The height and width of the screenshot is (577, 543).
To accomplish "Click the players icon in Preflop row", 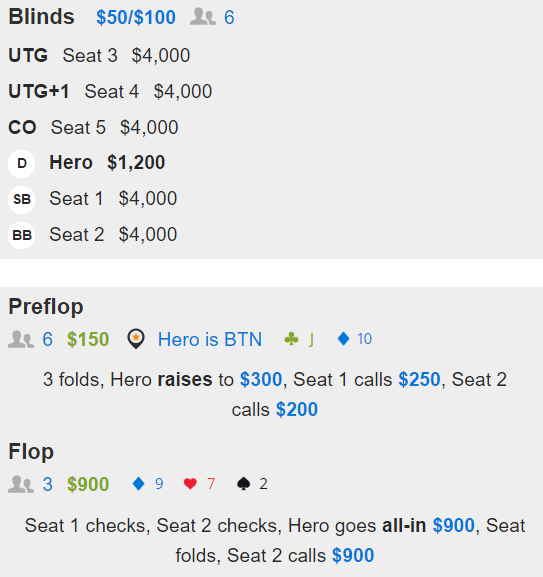I will 21,339.
